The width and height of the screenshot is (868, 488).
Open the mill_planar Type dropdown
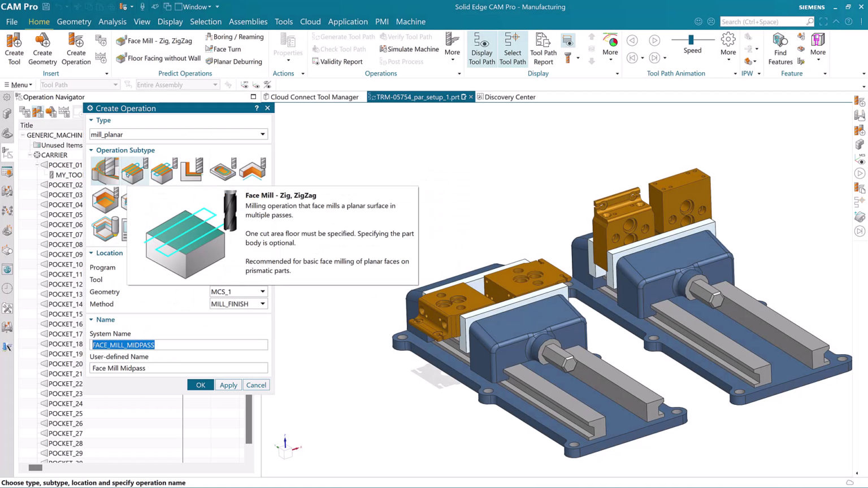click(262, 134)
